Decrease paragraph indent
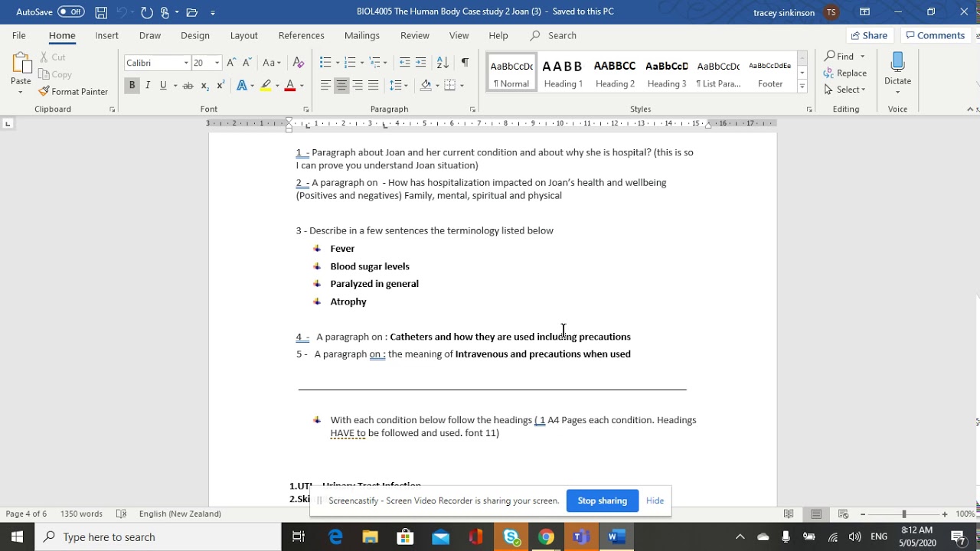 coord(405,63)
